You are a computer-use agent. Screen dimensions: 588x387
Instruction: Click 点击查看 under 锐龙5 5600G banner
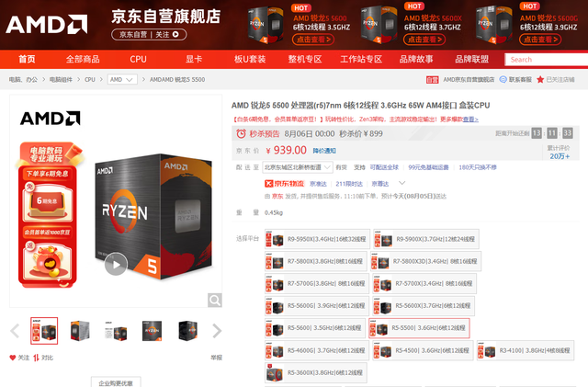tap(540, 39)
